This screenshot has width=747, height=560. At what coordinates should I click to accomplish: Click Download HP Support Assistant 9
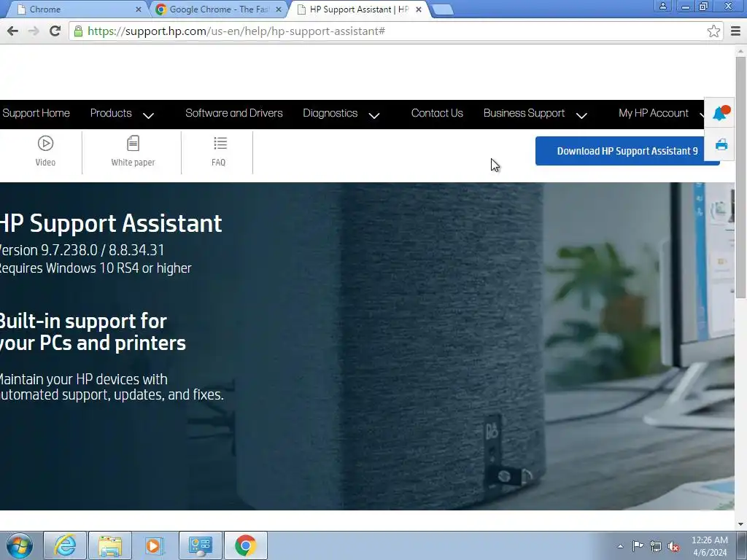click(x=627, y=151)
